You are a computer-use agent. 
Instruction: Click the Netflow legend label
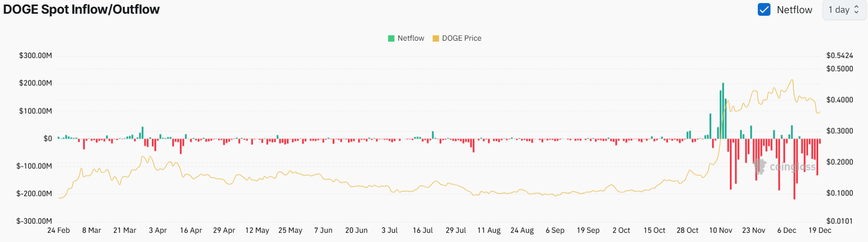(411, 38)
